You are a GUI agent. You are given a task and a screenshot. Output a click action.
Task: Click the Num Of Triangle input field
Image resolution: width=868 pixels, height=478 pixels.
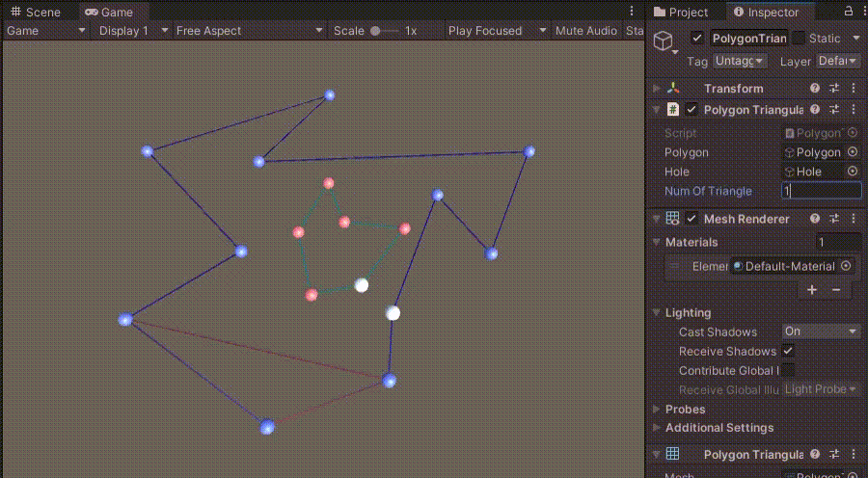[x=822, y=191]
